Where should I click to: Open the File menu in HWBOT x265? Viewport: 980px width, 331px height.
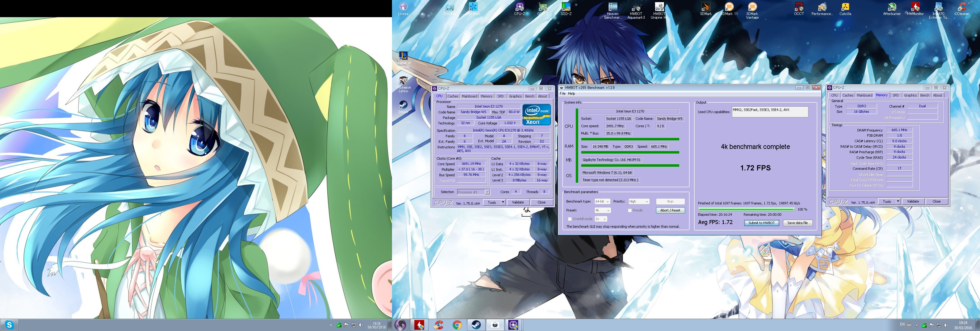pos(563,94)
